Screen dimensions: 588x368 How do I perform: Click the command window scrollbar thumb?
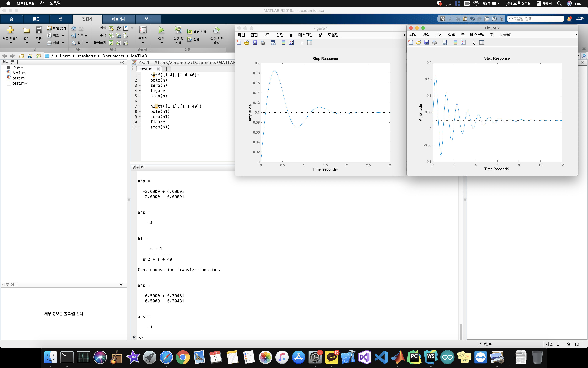click(x=461, y=332)
